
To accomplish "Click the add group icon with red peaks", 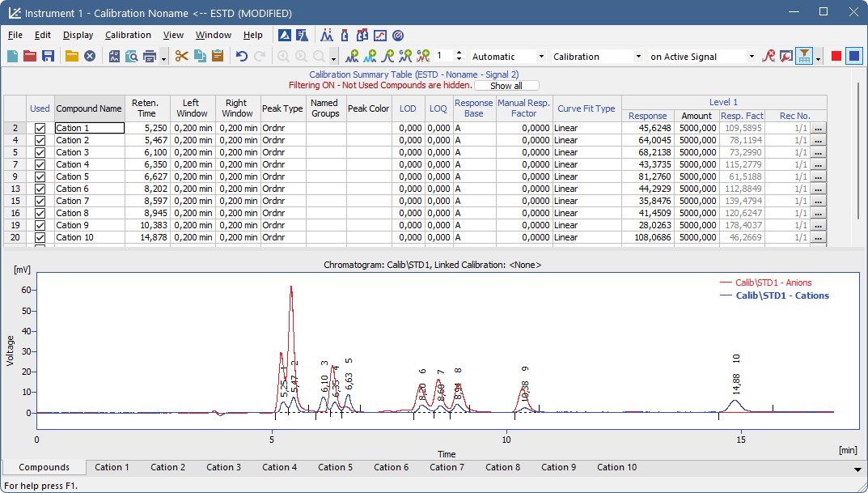I will tap(423, 56).
